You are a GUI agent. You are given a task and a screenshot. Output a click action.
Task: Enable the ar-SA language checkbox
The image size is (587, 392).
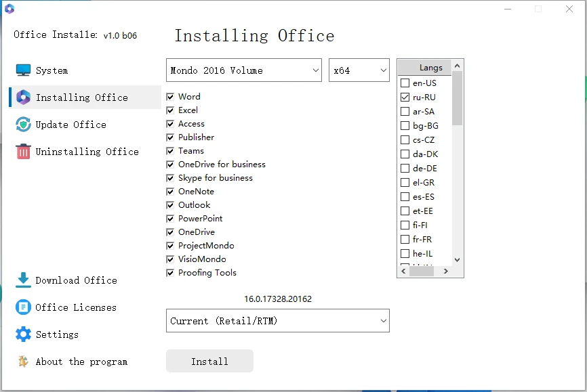[x=405, y=112]
